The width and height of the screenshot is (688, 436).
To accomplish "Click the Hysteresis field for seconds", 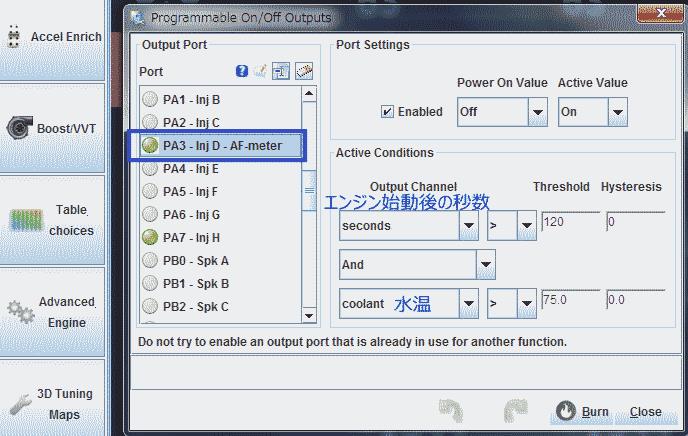I will (635, 222).
